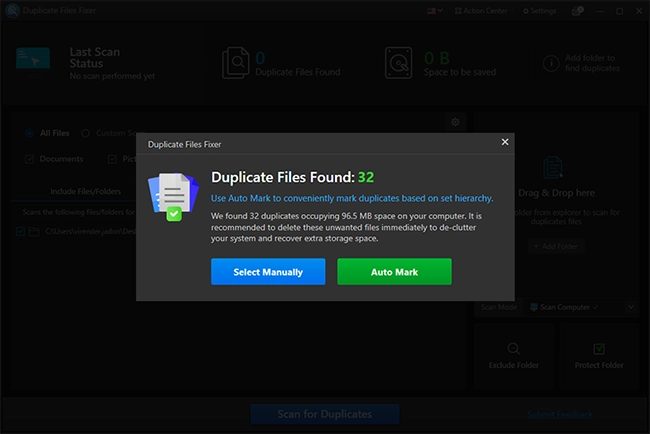Image resolution: width=650 pixels, height=434 pixels.
Task: Open the Include Files/Folders tab
Action: (x=85, y=191)
